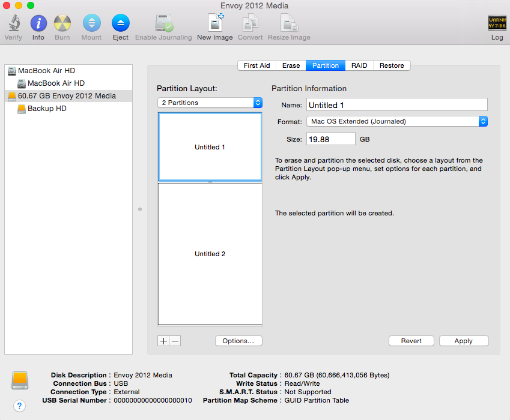Switch to the Erase tab
The height and width of the screenshot is (420, 510).
click(x=291, y=65)
